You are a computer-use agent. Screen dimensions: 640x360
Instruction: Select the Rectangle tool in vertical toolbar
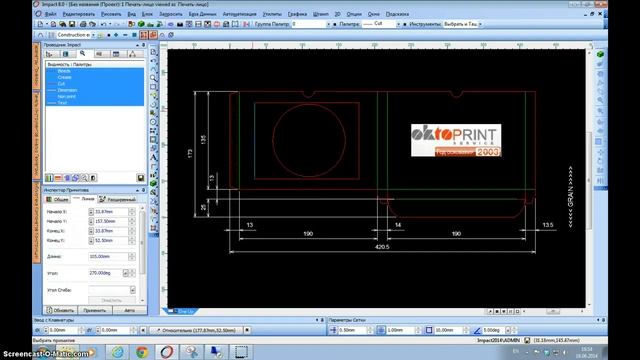point(153,87)
